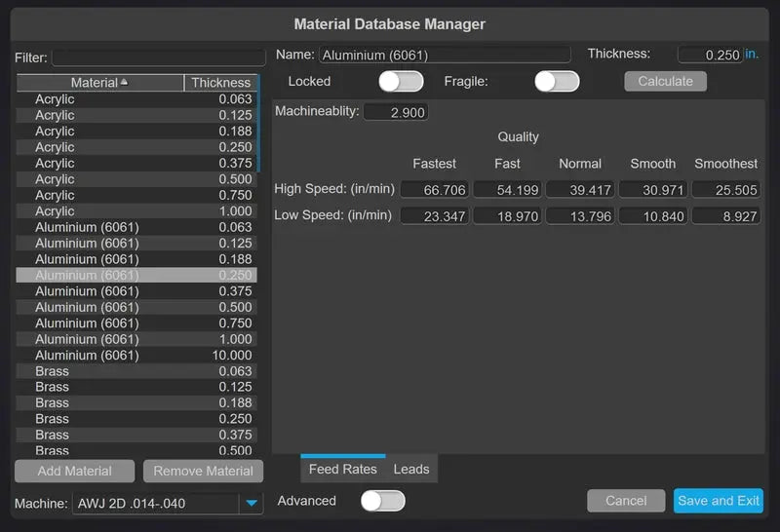Click the High Speed Fastest value field
780x532 pixels.
click(x=435, y=189)
